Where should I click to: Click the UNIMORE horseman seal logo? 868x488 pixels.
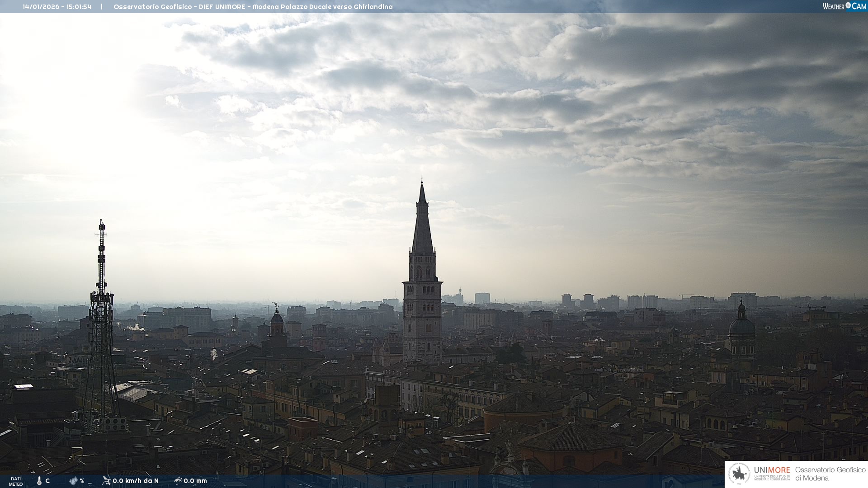740,474
